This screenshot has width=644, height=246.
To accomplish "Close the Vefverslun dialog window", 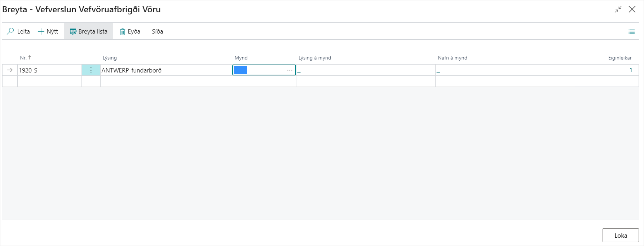I will coord(632,9).
